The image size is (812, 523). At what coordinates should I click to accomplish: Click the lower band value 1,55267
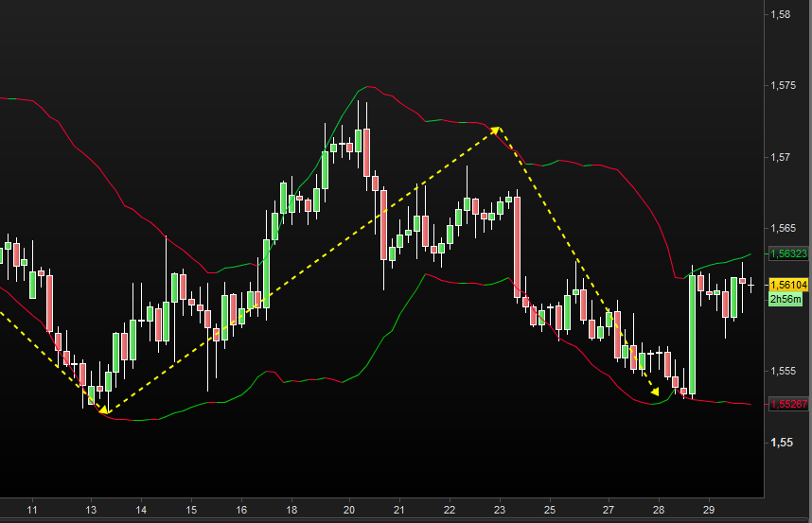click(788, 404)
